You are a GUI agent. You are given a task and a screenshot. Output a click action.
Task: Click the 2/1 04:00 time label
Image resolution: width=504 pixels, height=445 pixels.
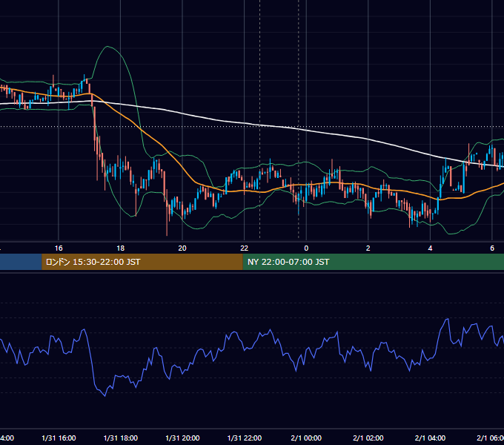(x=430, y=438)
